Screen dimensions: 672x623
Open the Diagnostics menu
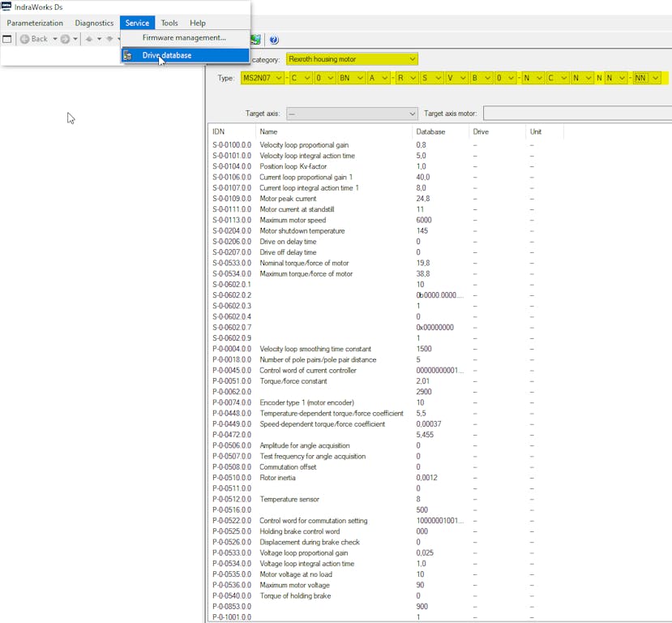click(x=94, y=23)
